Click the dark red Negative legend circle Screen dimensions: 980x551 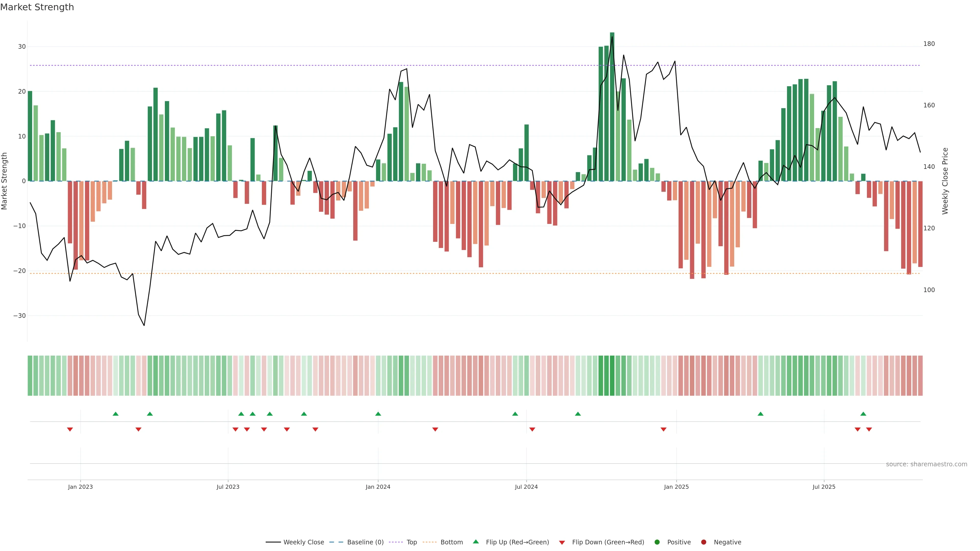703,542
